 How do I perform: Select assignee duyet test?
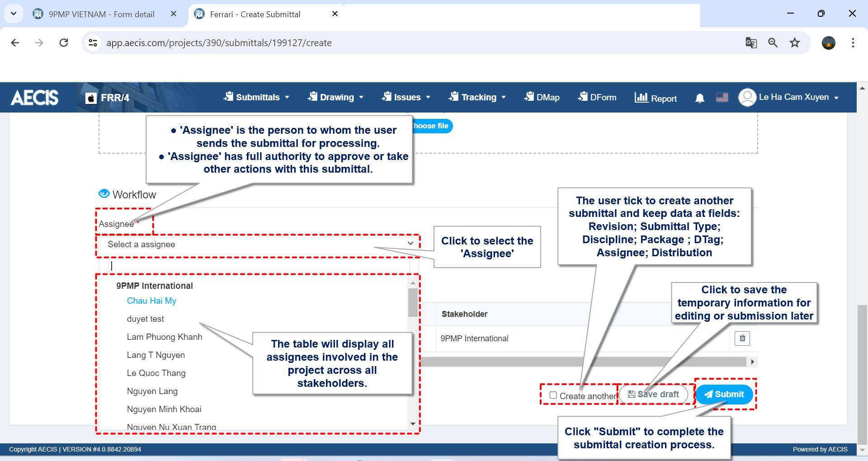click(x=146, y=319)
